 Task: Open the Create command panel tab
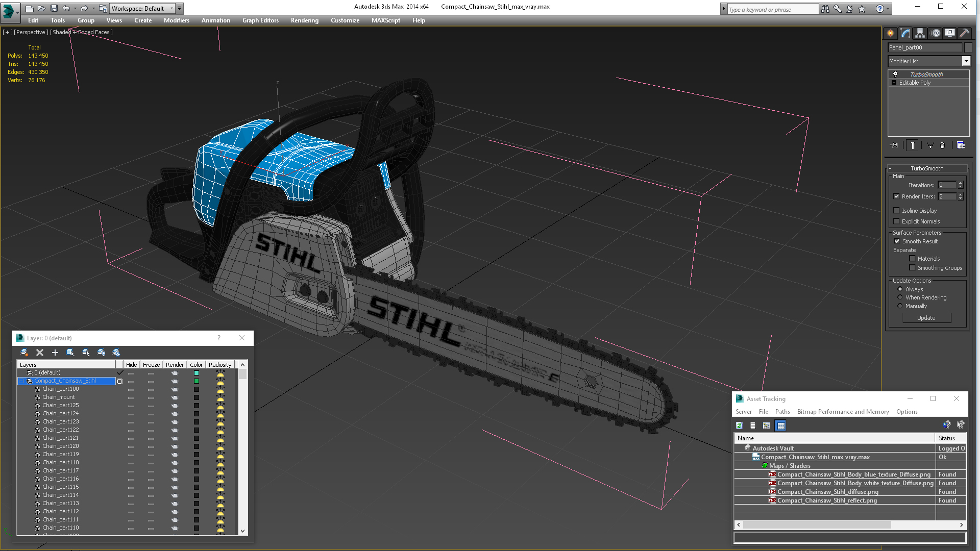tap(890, 33)
